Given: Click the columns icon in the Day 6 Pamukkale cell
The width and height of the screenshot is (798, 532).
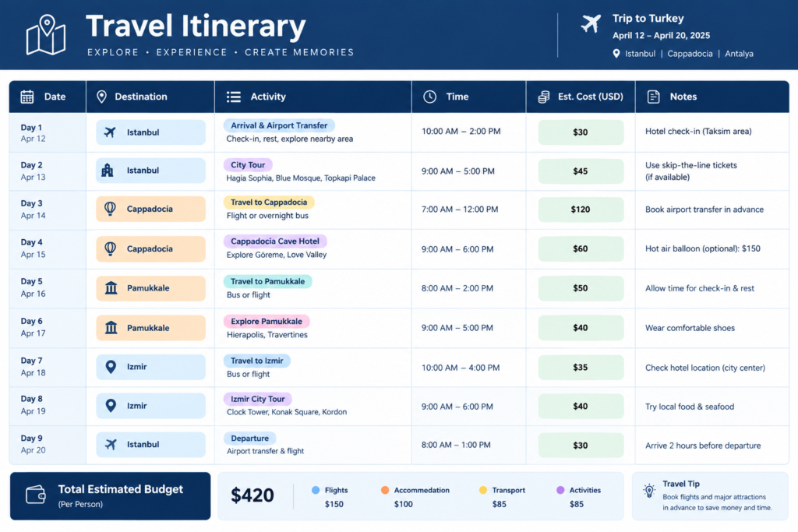Looking at the screenshot, I should (111, 328).
